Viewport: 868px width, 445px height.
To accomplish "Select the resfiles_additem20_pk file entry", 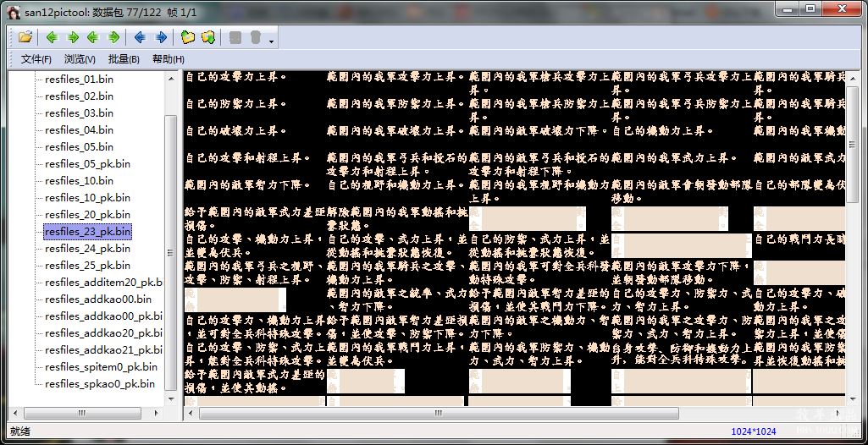I will coord(103,283).
